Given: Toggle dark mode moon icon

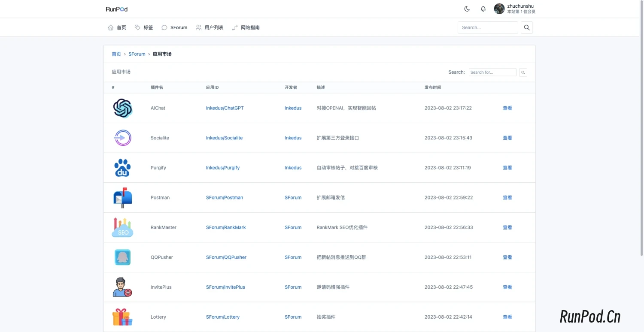Looking at the screenshot, I should [467, 9].
